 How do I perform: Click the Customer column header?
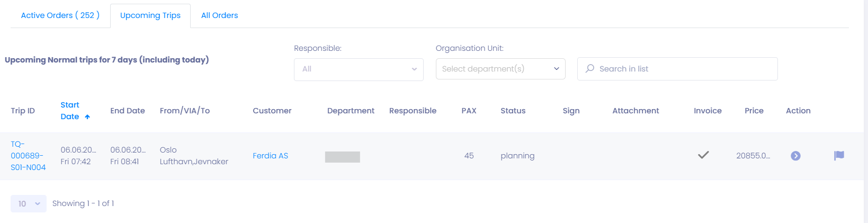point(272,111)
